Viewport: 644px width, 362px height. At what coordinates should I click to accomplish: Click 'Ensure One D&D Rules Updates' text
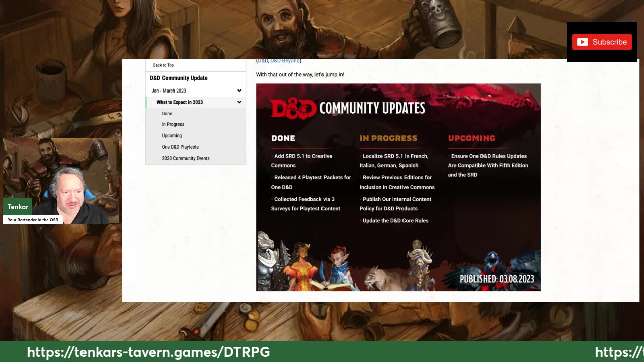488,165
